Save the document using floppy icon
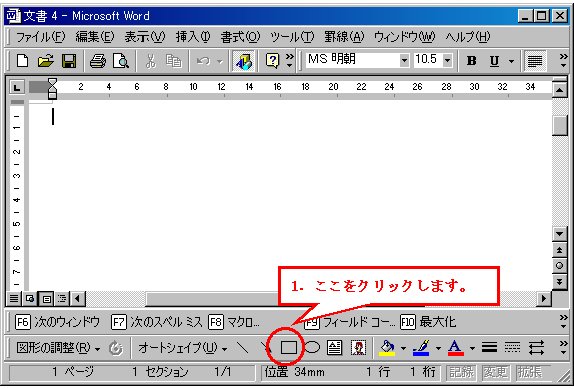 69,61
